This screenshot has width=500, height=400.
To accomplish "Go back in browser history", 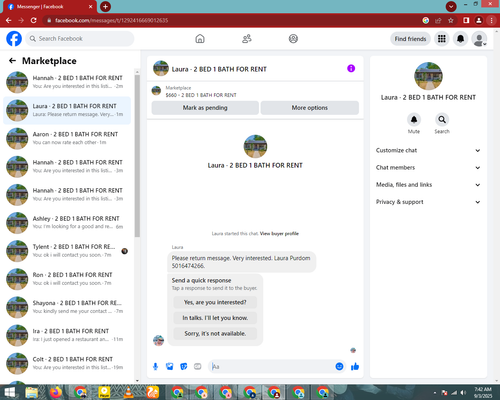I will point(9,20).
